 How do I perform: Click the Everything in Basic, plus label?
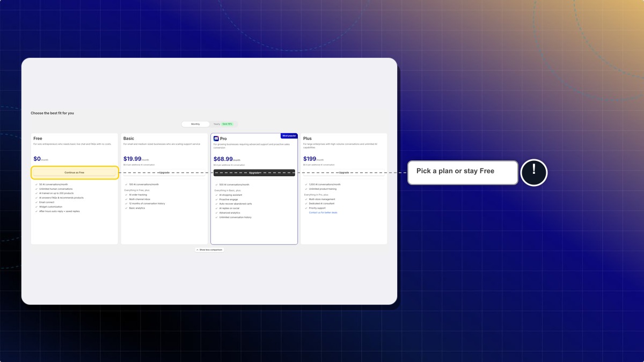click(227, 190)
